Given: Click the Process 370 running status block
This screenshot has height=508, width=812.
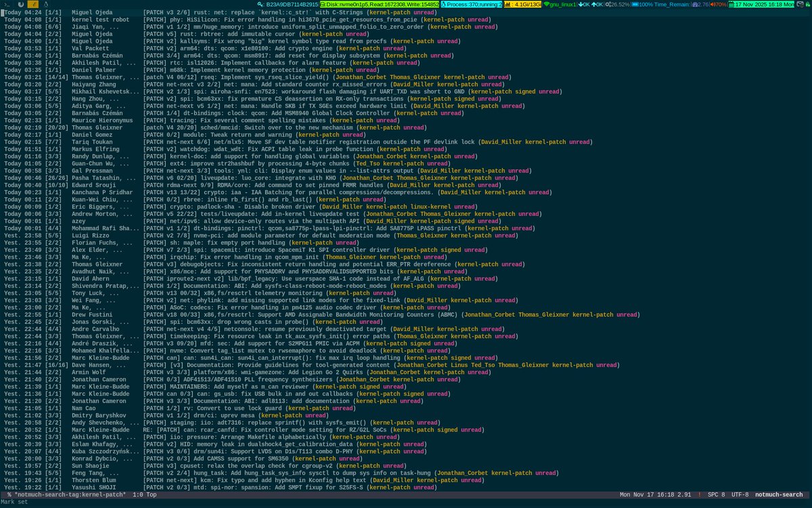Looking at the screenshot, I should (x=472, y=4).
